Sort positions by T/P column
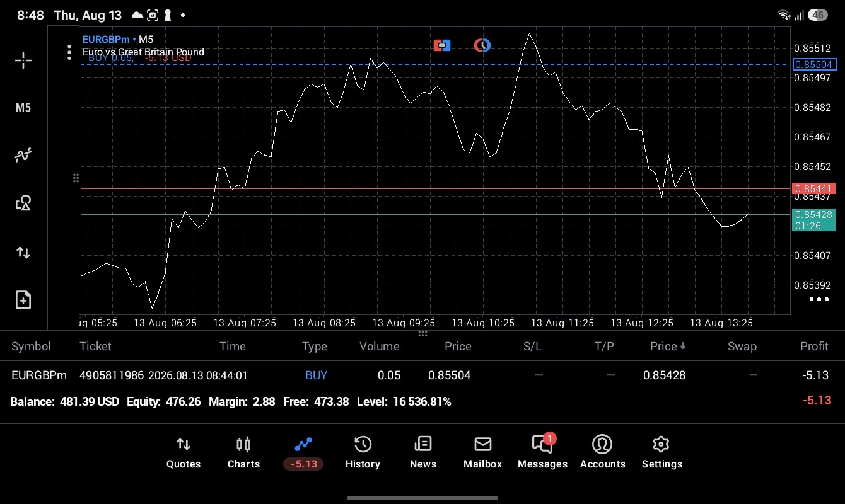This screenshot has height=504, width=845. point(604,346)
